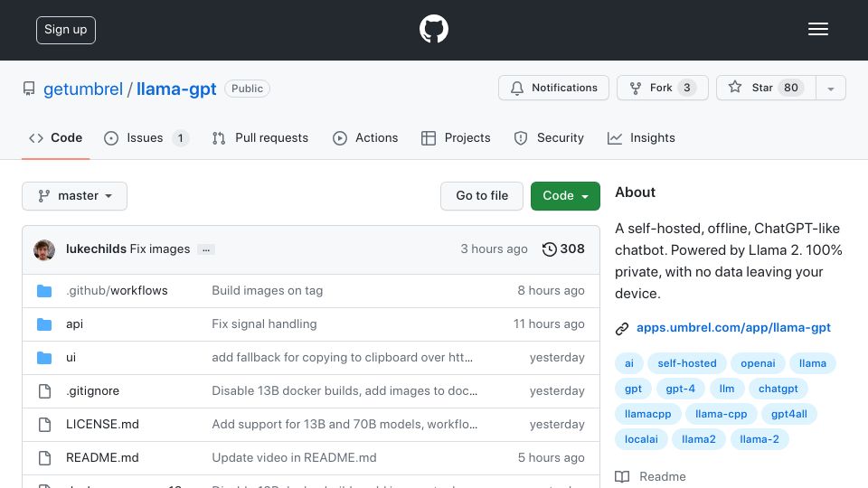Open the api folder
Viewport: 868px width, 488px height.
(75, 324)
